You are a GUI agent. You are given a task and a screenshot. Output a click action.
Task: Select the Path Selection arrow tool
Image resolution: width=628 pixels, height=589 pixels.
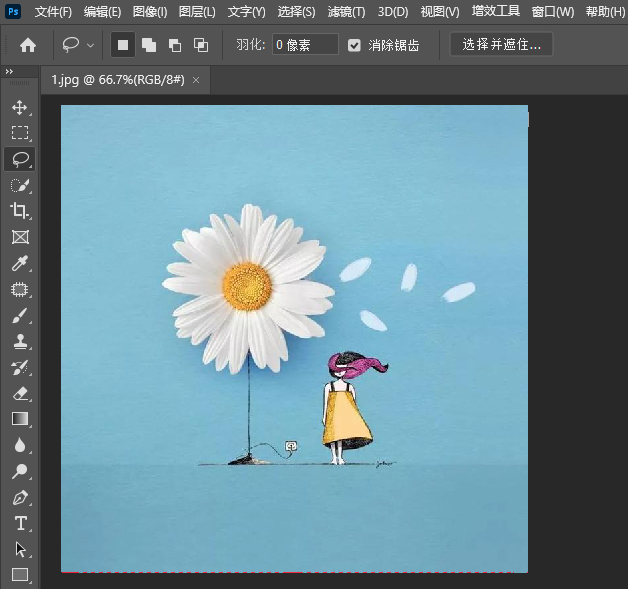tap(20, 549)
